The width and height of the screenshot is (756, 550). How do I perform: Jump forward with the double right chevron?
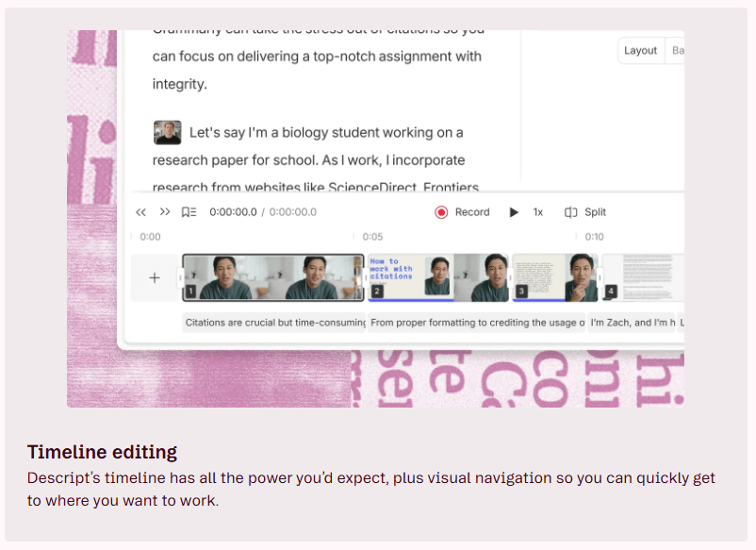pyautogui.click(x=165, y=212)
